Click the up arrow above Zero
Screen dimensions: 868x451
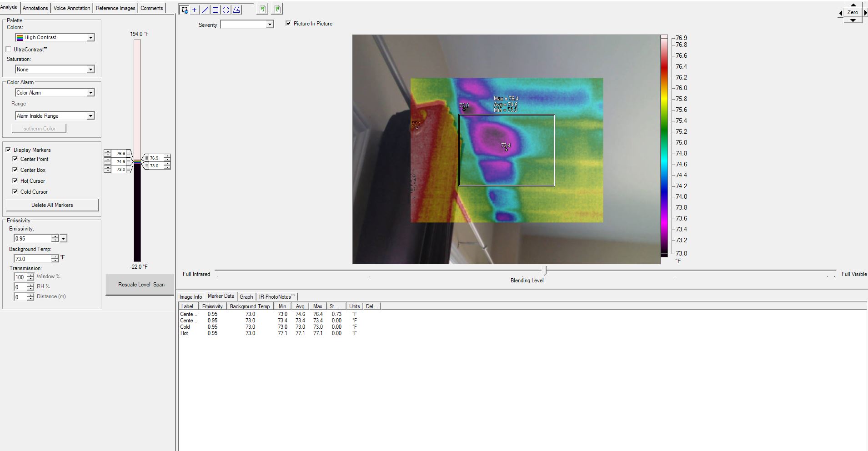point(853,5)
